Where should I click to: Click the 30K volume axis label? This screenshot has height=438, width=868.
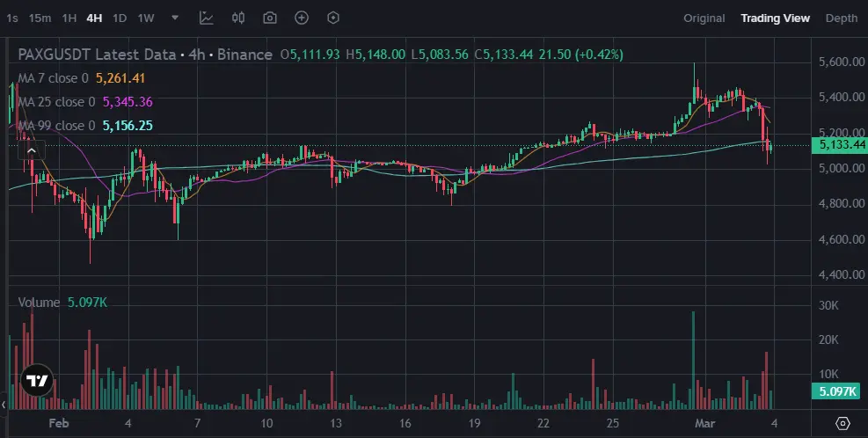tap(828, 306)
